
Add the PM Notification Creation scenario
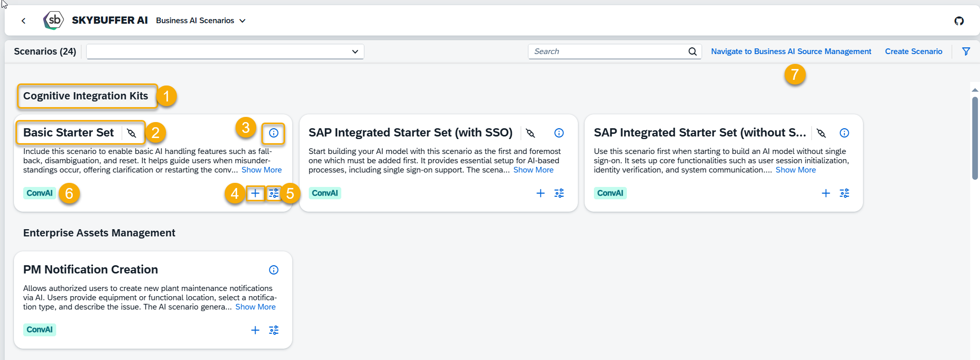(255, 330)
